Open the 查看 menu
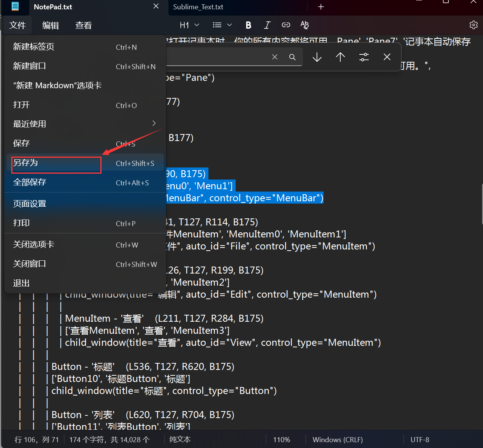Viewport: 483px width, 448px height. click(84, 25)
